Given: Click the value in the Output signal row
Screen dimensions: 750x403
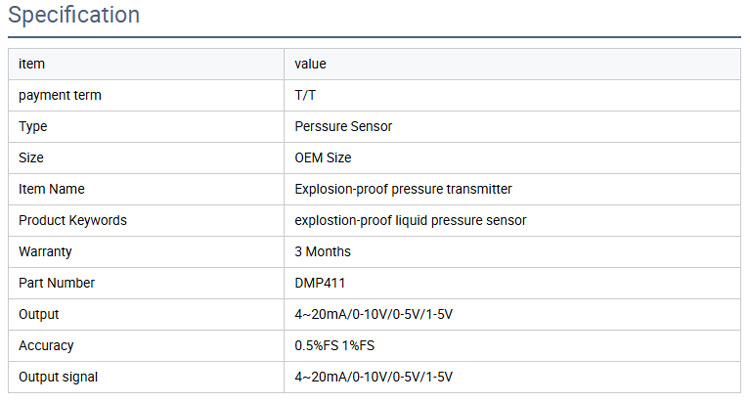Looking at the screenshot, I should point(374,376).
